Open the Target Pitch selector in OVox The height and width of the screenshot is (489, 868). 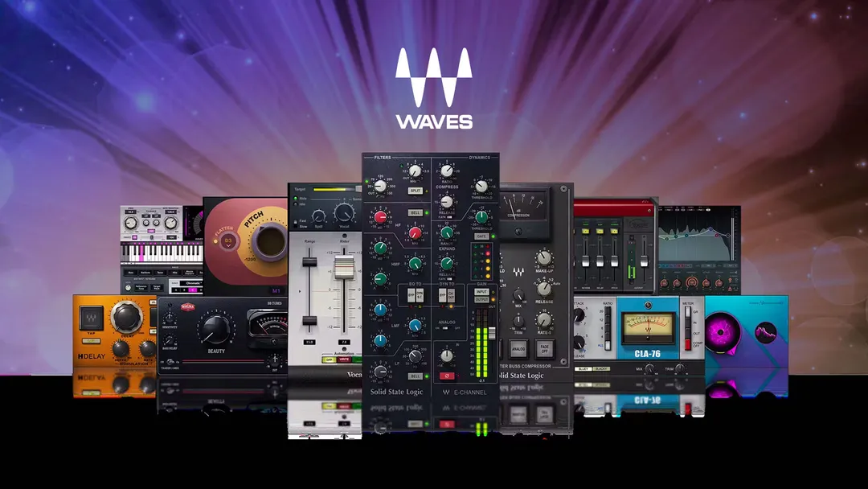pyautogui.click(x=155, y=286)
